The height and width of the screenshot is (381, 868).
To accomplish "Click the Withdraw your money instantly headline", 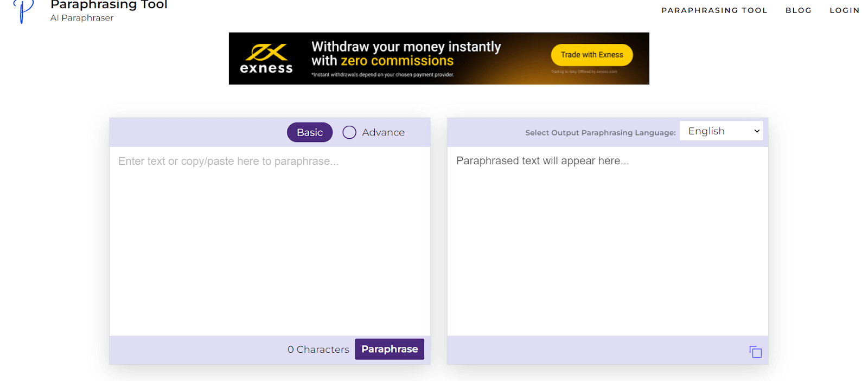I will point(406,47).
